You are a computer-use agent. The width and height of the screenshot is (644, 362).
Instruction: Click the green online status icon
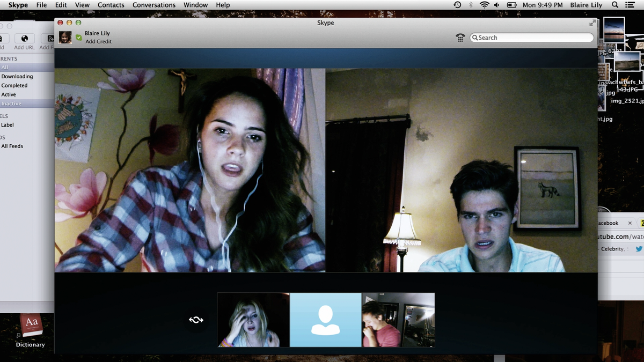[79, 38]
